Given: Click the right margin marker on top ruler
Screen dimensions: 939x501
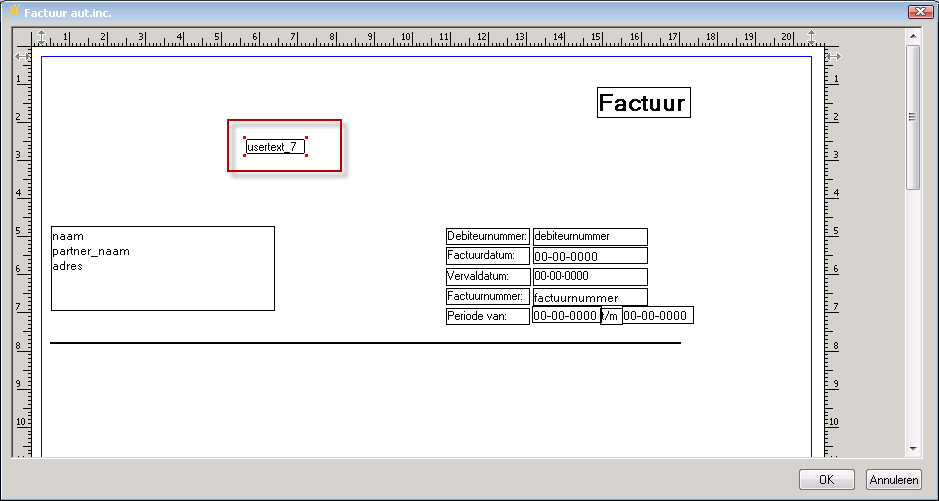Looking at the screenshot, I should click(x=811, y=37).
